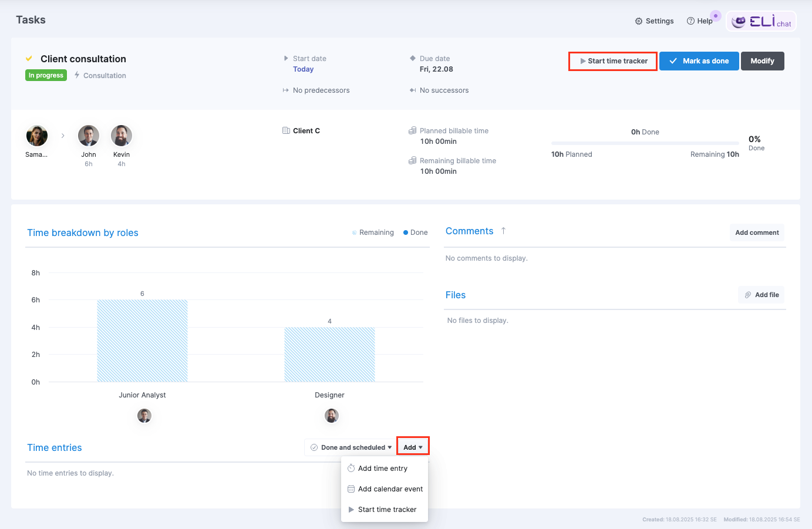Toggle Remaining legend in chart
Screen dimensions: 812x529
373,233
